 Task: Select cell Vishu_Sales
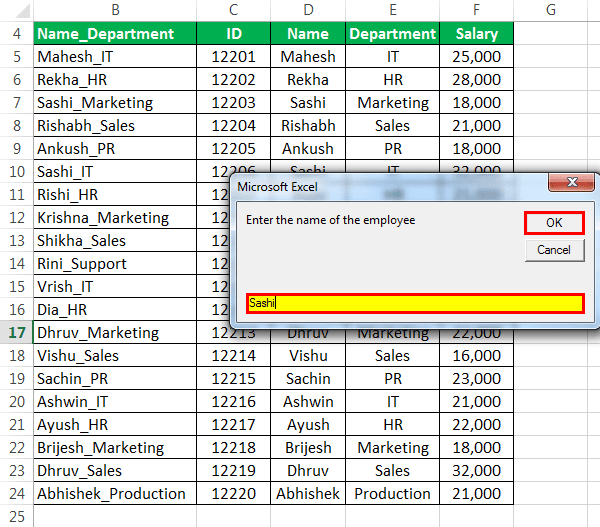coord(115,356)
